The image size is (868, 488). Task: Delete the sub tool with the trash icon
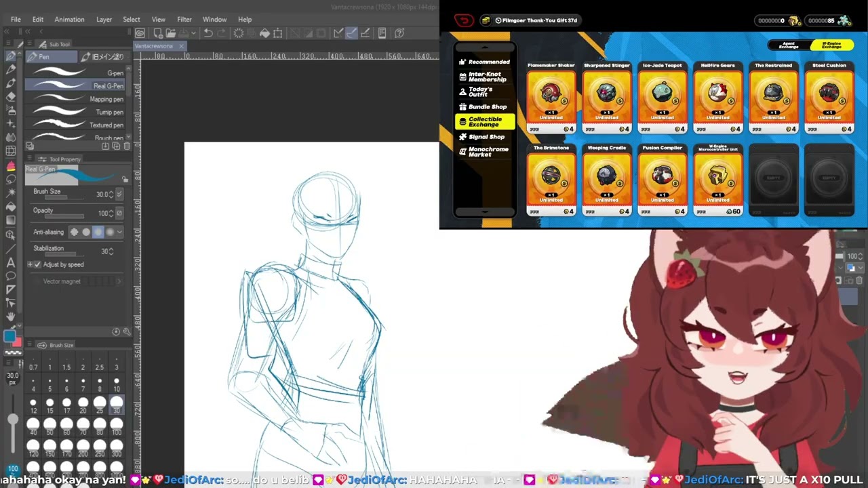coord(127,146)
